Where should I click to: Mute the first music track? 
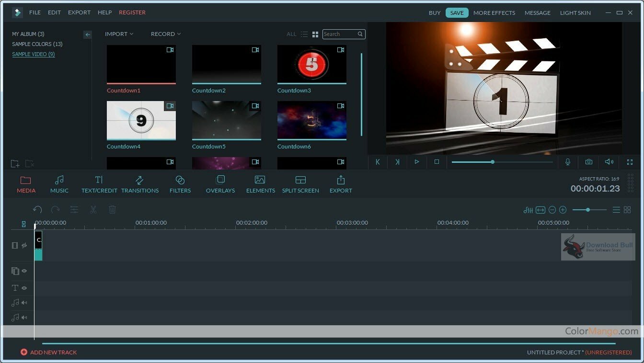tap(24, 303)
